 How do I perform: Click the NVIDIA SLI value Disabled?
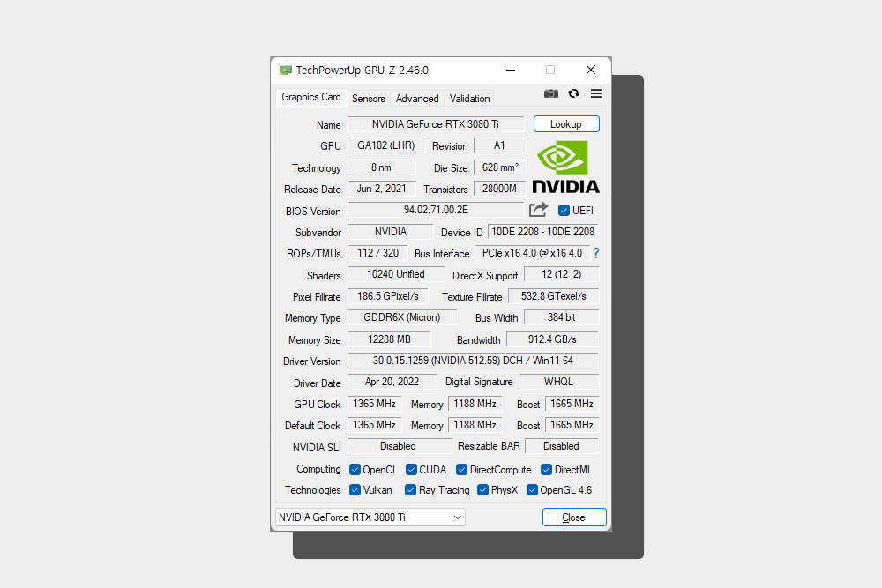coord(399,446)
